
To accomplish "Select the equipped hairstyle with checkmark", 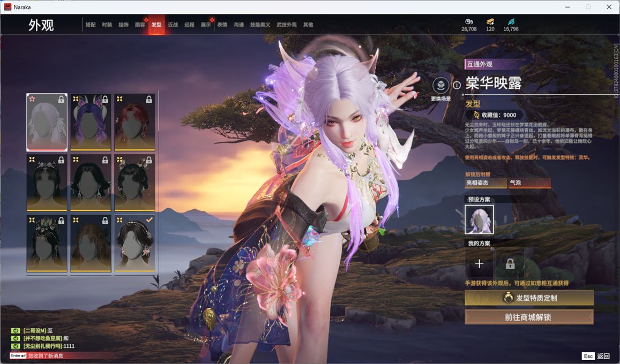I will 135,243.
